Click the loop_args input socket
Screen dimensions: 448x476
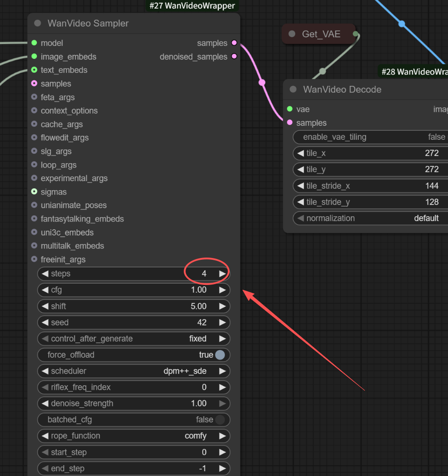34,165
